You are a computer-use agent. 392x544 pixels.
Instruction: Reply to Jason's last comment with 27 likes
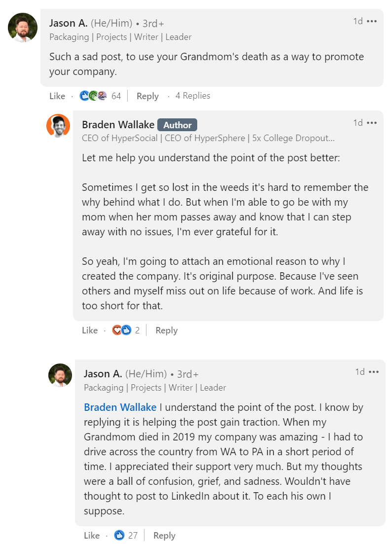(x=164, y=535)
